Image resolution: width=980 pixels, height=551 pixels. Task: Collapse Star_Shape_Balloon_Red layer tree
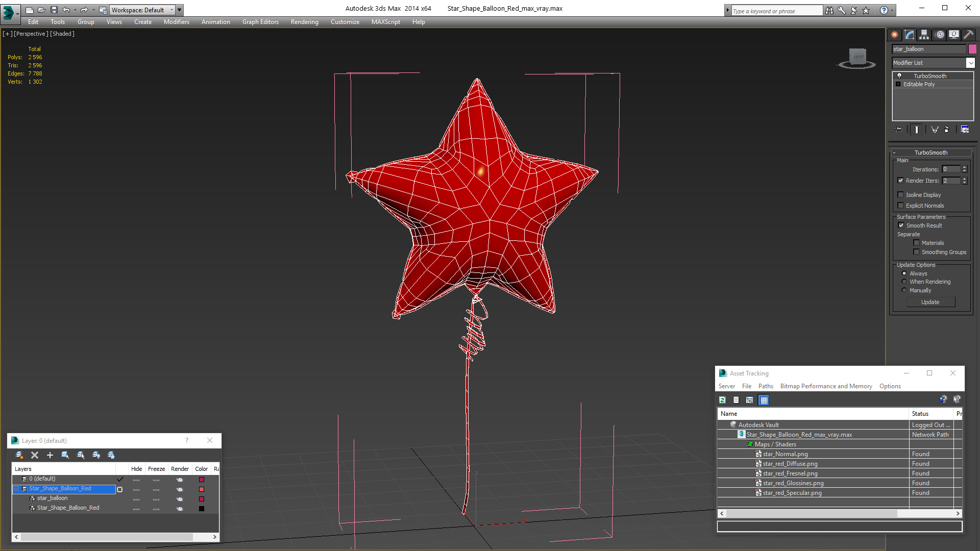point(16,489)
